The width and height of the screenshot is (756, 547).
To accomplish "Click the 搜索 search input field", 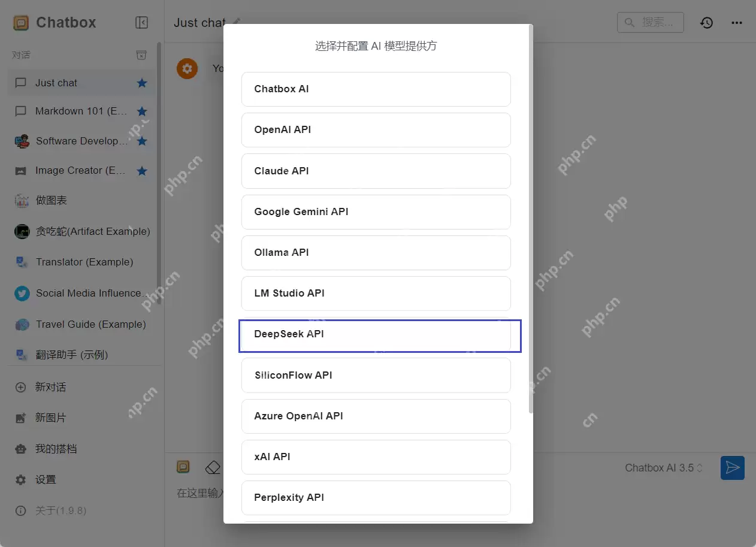I will (x=651, y=22).
